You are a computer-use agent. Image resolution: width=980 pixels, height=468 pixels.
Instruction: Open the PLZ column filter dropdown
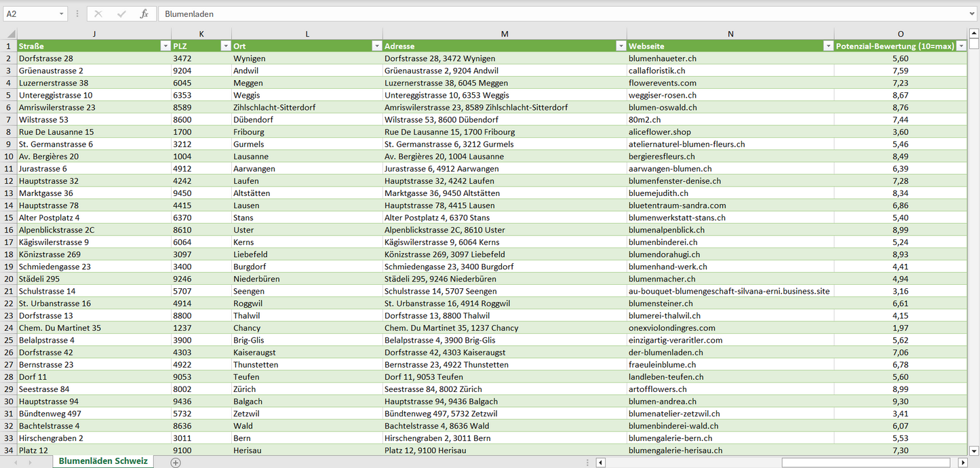[x=225, y=46]
